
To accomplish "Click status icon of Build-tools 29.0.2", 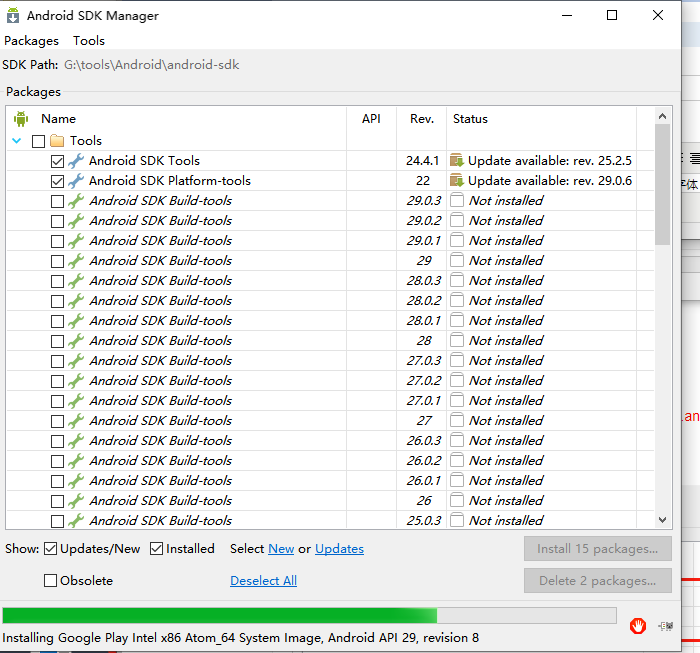I will click(457, 220).
